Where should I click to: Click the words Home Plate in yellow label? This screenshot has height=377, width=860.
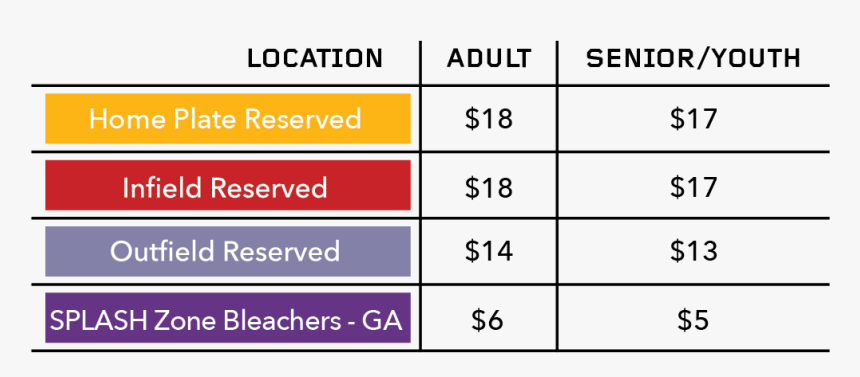click(163, 119)
